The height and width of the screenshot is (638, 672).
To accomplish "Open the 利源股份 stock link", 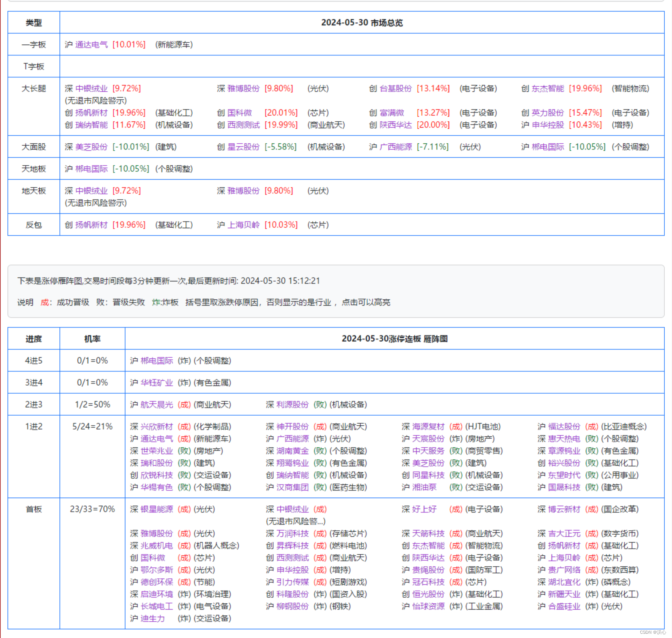I will pyautogui.click(x=293, y=405).
